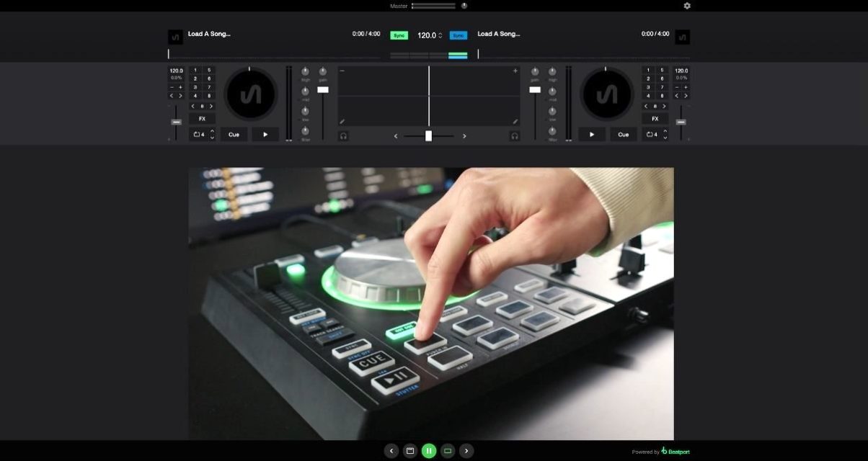Toggle the FX section on the left deck

pyautogui.click(x=202, y=118)
